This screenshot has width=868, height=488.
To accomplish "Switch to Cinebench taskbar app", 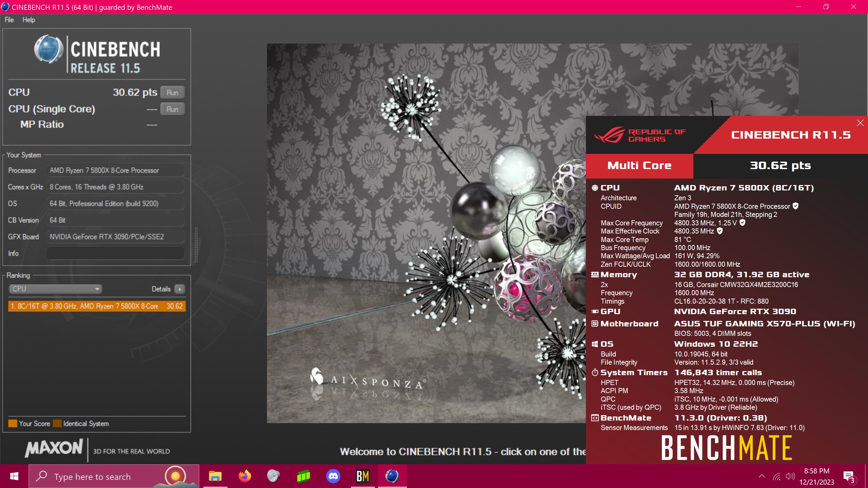I will pos(392,476).
